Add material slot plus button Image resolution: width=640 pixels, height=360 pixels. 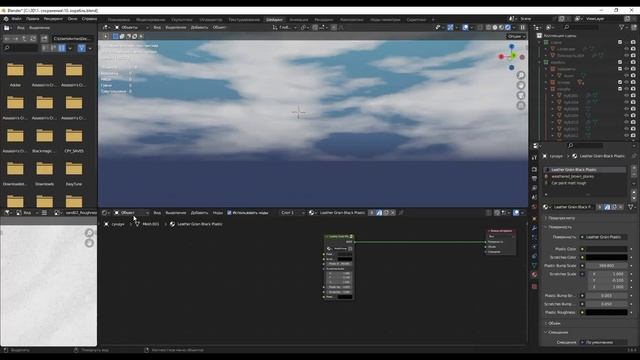pos(634,168)
